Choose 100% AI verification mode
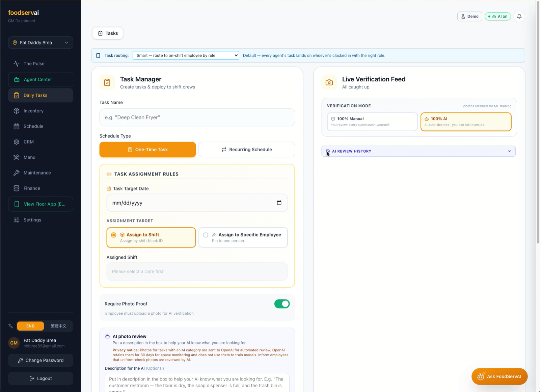Image resolution: width=540 pixels, height=392 pixels. 466,122
